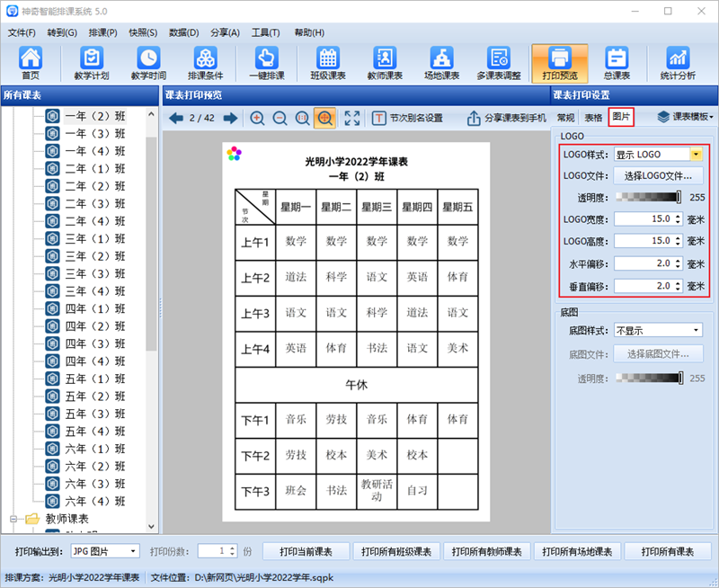Open the 快照(S) menu

pyautogui.click(x=143, y=32)
